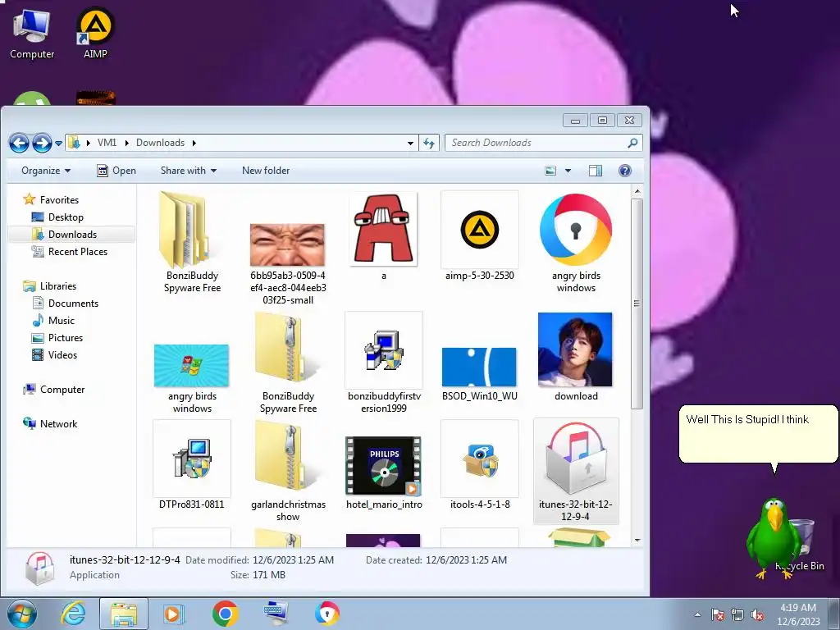Open the Videos library
The height and width of the screenshot is (630, 840).
(55, 354)
